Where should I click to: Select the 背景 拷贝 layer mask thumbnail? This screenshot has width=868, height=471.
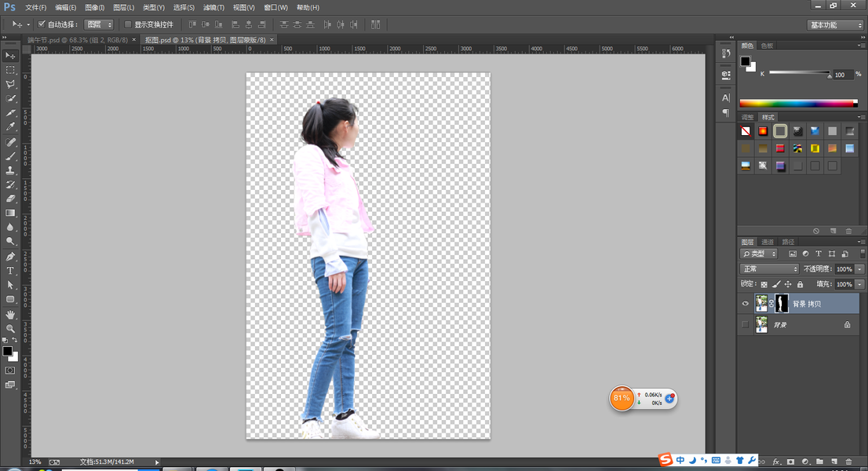coord(781,303)
